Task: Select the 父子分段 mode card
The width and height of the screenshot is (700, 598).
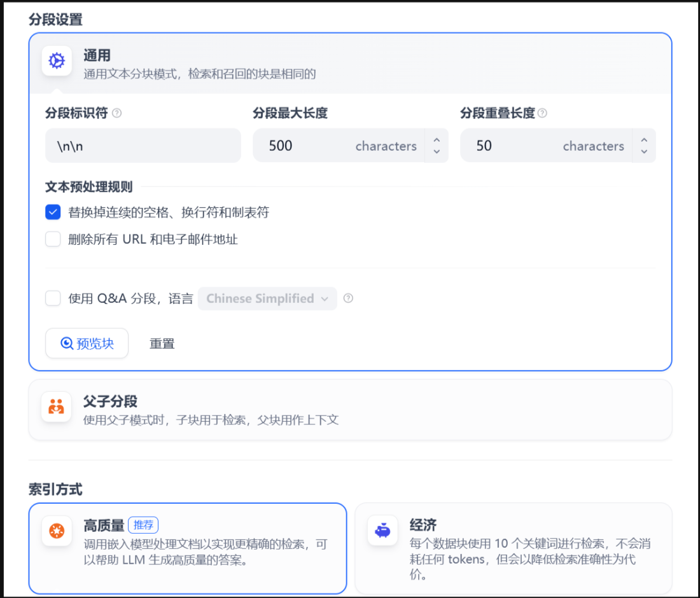Action: [351, 410]
